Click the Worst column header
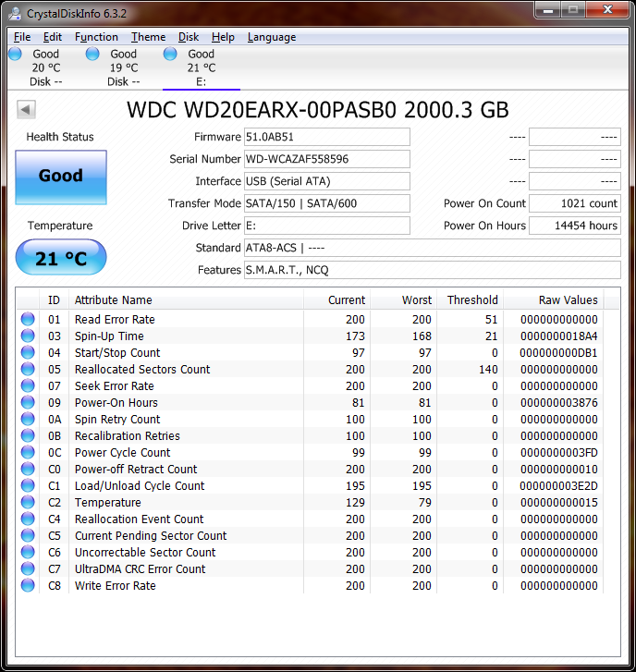 click(404, 300)
